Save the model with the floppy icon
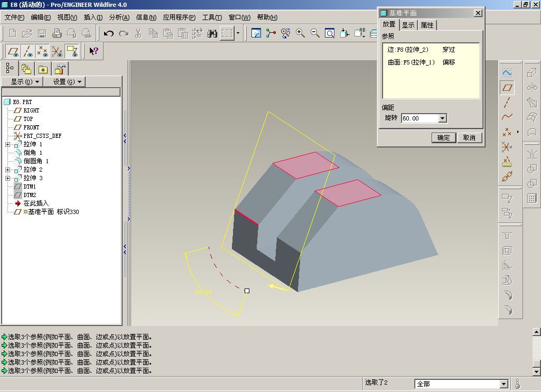541x392 pixels. click(x=42, y=33)
